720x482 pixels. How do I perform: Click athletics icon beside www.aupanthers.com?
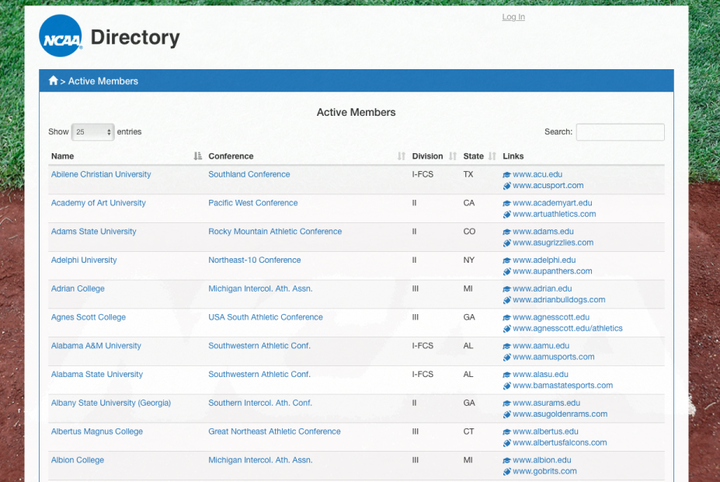pyautogui.click(x=506, y=271)
